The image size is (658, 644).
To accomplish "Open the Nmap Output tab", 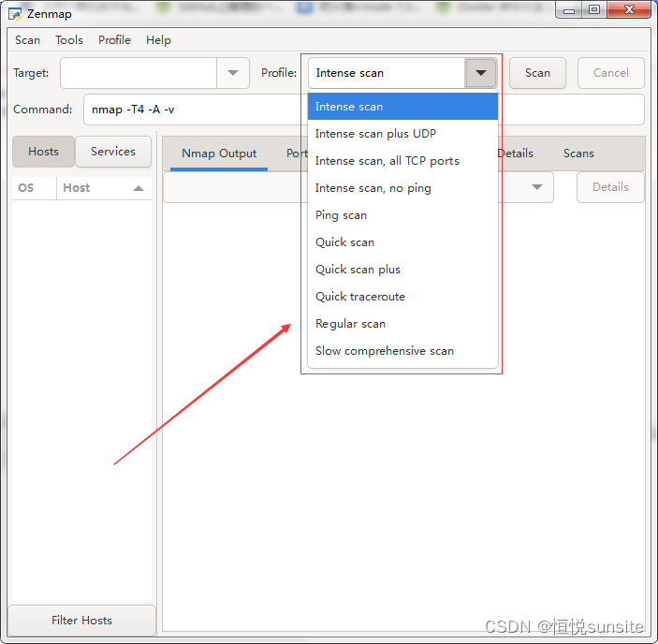I will pos(219,154).
